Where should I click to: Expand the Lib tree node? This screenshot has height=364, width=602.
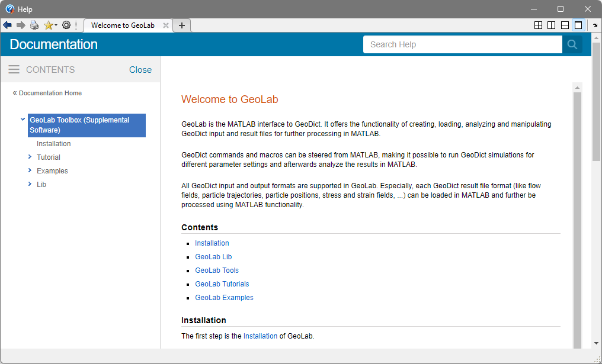click(30, 184)
